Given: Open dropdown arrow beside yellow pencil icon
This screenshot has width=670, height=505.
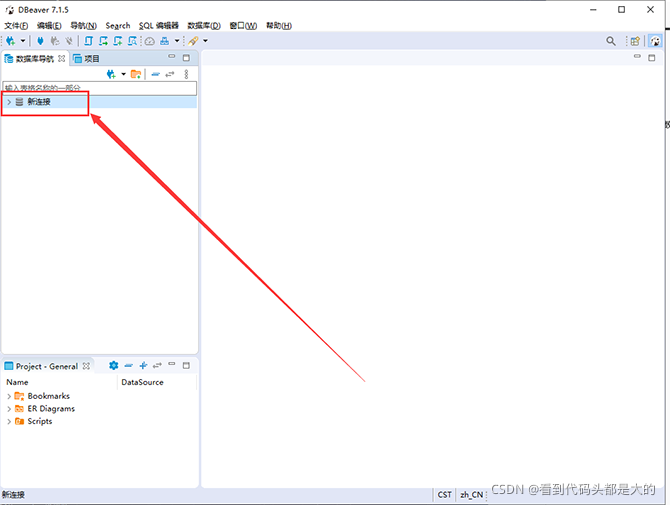Looking at the screenshot, I should coord(205,41).
